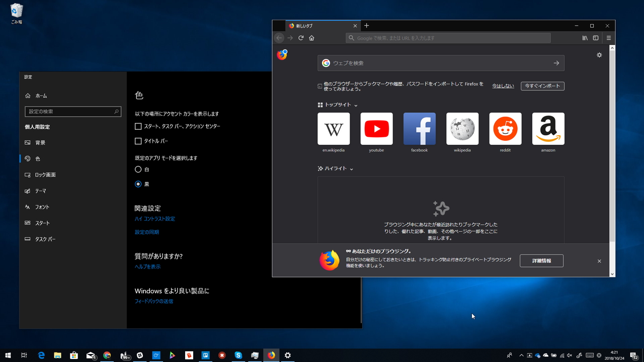Open the ハイ コントラスト設定 link
The image size is (644, 362).
(x=154, y=219)
